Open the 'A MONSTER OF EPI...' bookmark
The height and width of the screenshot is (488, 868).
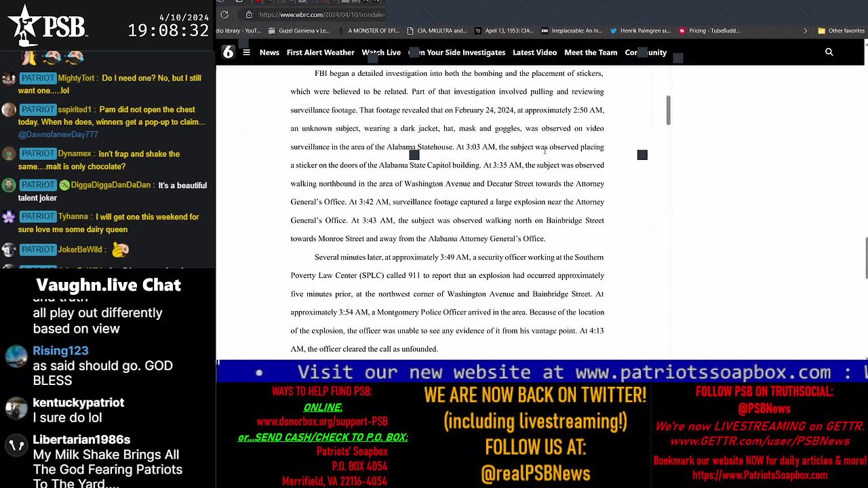coord(370,30)
